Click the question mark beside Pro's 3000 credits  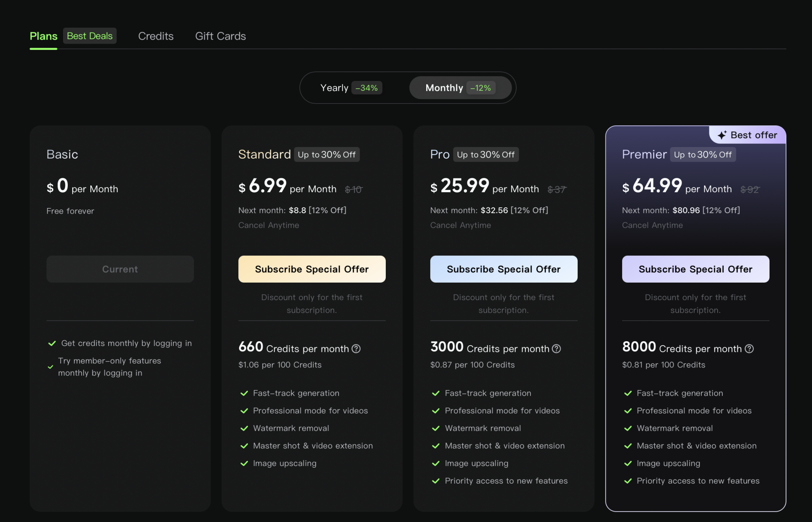tap(556, 349)
